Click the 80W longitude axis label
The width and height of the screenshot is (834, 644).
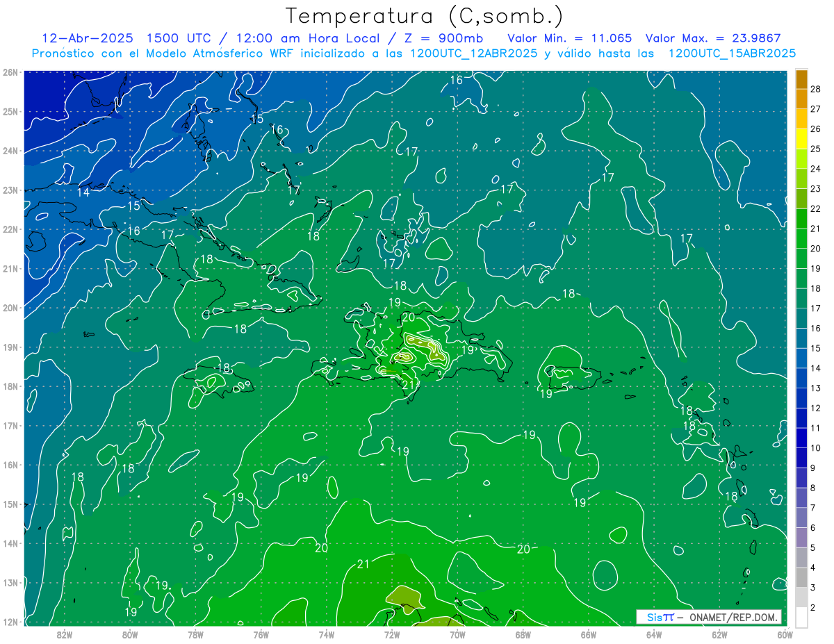[x=130, y=634]
